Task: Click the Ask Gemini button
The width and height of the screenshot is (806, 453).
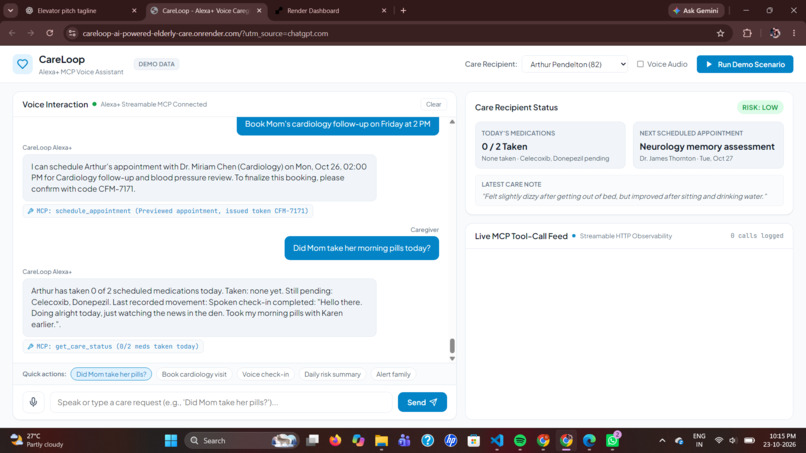Action: click(x=696, y=10)
